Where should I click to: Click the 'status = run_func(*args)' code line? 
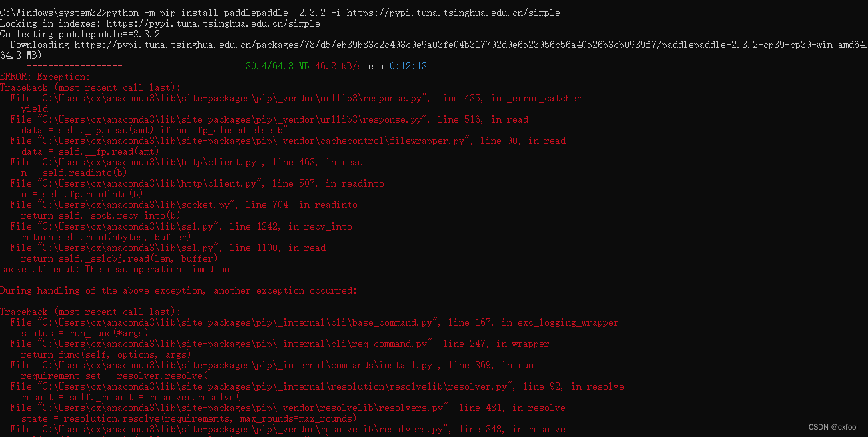pyautogui.click(x=85, y=333)
